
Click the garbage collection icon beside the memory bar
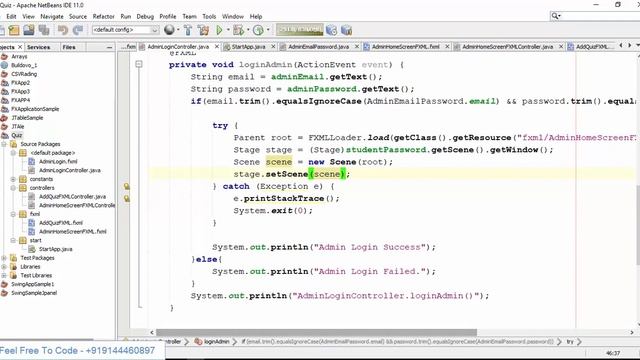pyautogui.click(x=331, y=30)
